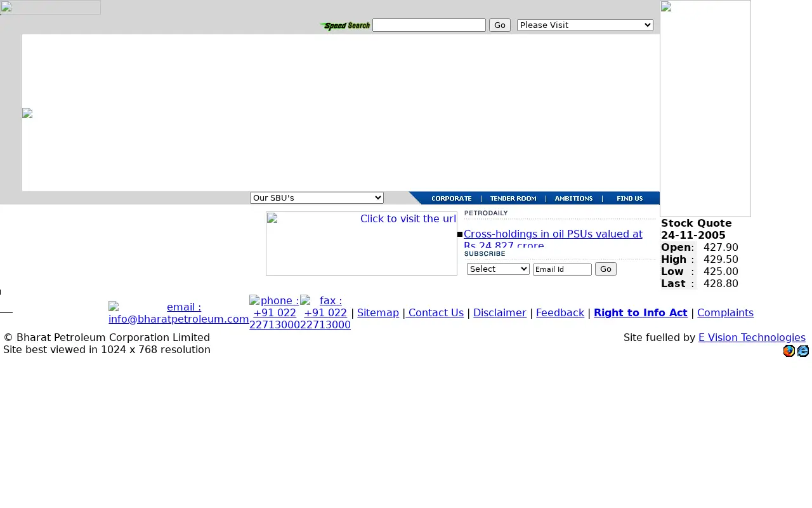Click the stock date 24-11-2005
This screenshot has width=812, height=508.
(693, 236)
